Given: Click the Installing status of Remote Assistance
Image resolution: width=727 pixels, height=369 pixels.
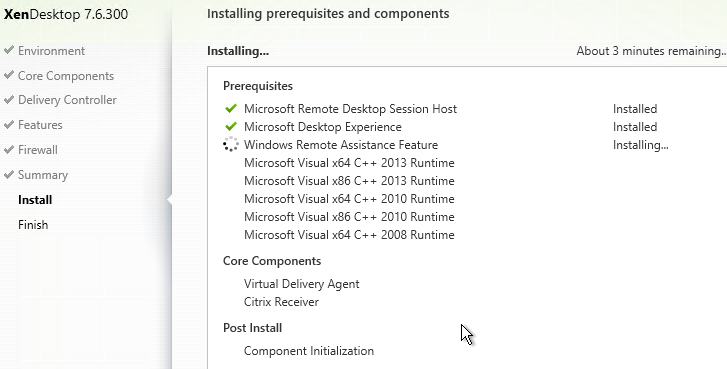Looking at the screenshot, I should (x=641, y=145).
